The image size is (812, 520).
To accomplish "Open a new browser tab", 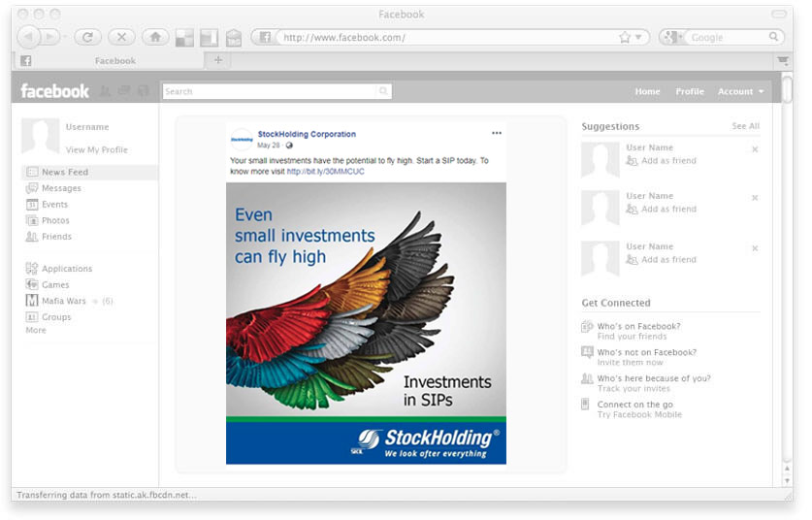I will pyautogui.click(x=217, y=60).
